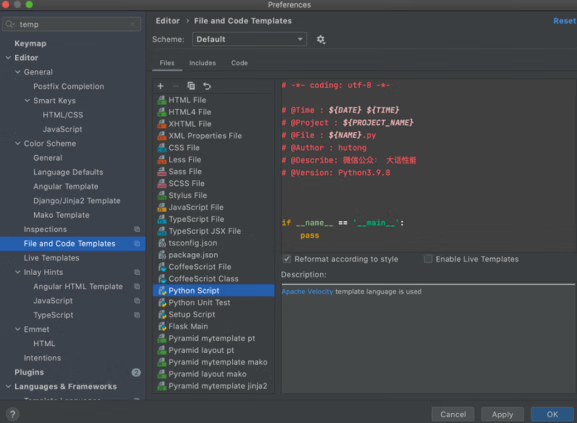This screenshot has height=423, width=577.
Task: Select the CSS File template icon
Action: pos(162,148)
